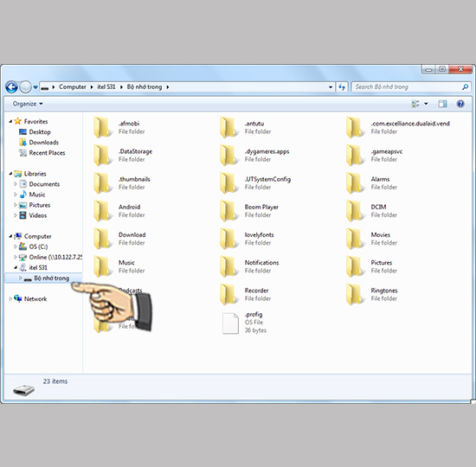
Task: Select the .antutu folder icon
Action: click(228, 127)
